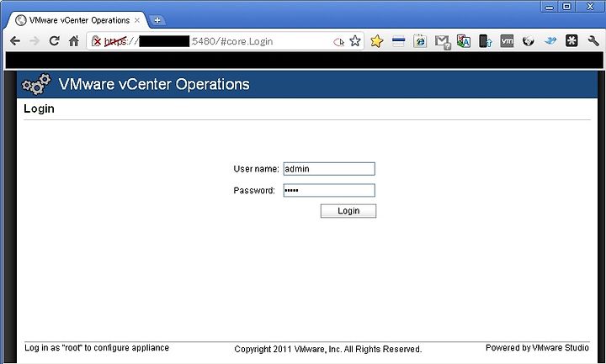The width and height of the screenshot is (606, 364).
Task: Click the "Password:" label
Action: click(x=254, y=190)
